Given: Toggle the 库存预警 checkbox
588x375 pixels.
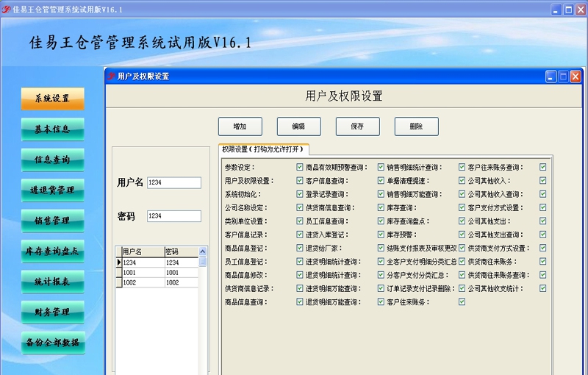Looking at the screenshot, I should (462, 235).
